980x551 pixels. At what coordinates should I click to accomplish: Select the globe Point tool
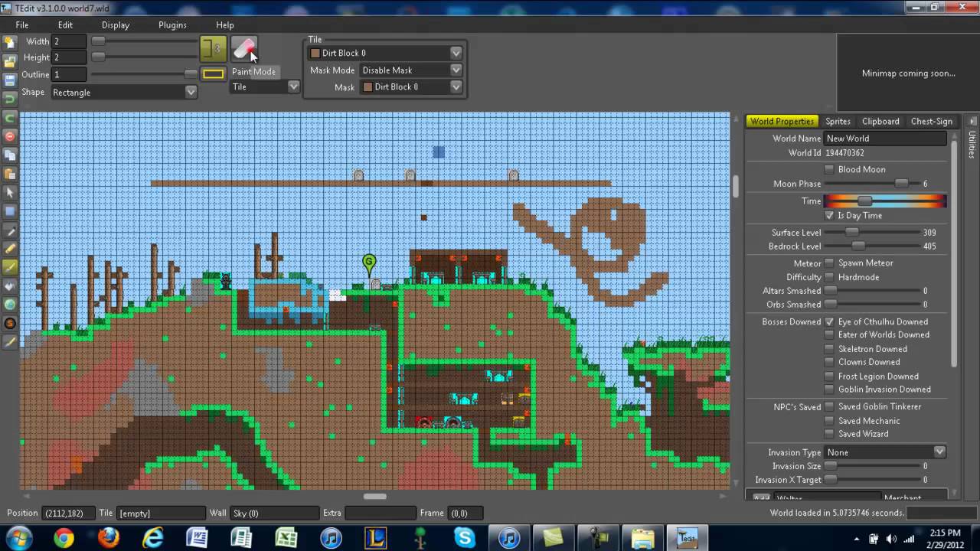point(10,305)
